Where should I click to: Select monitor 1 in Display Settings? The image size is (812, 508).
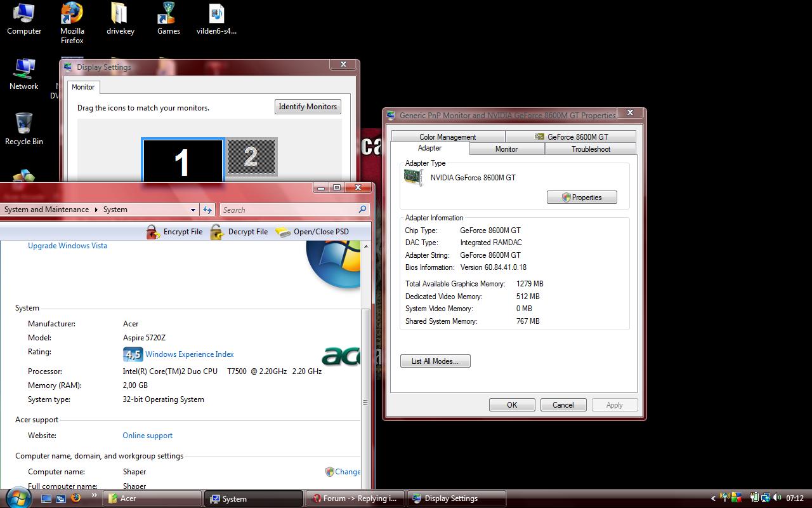(x=183, y=161)
